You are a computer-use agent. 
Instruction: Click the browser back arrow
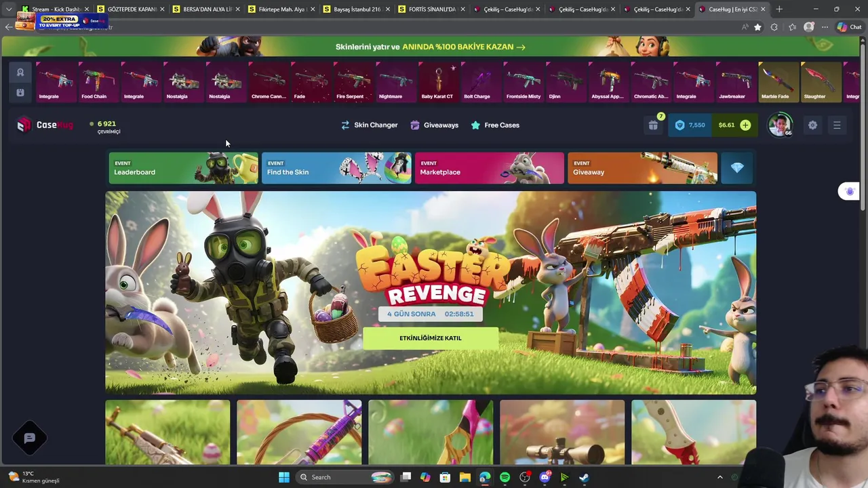pyautogui.click(x=7, y=27)
